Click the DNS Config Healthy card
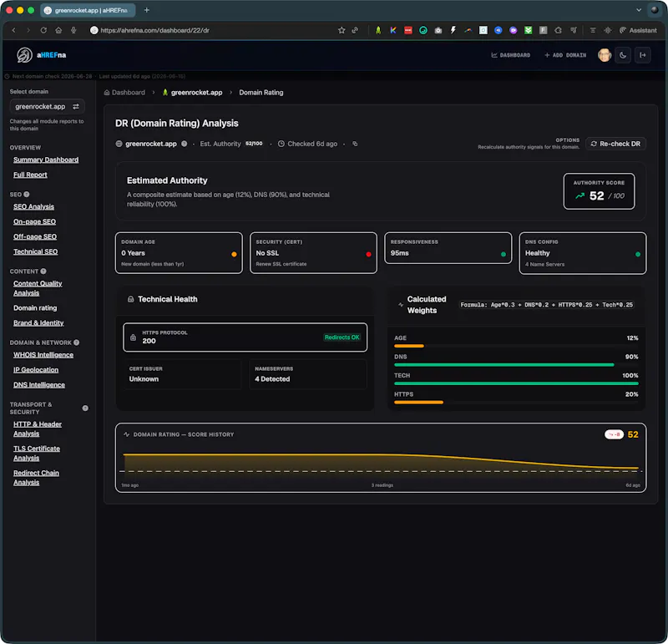 582,253
